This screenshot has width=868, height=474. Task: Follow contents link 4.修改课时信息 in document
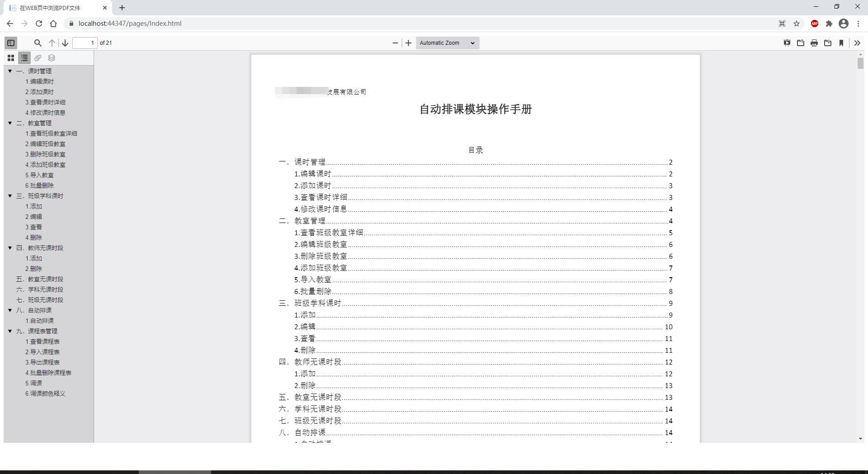(483, 209)
